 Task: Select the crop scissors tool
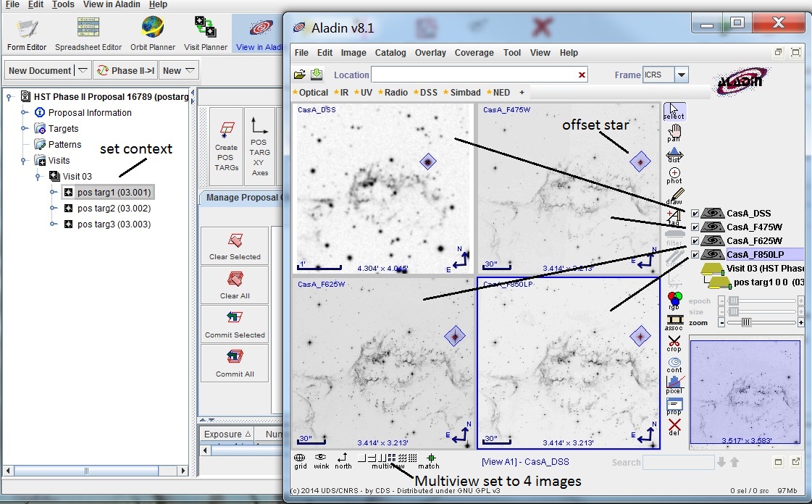tap(674, 343)
